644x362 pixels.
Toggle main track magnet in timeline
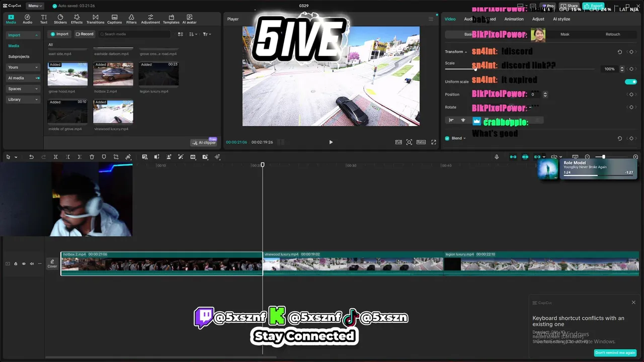[513, 157]
